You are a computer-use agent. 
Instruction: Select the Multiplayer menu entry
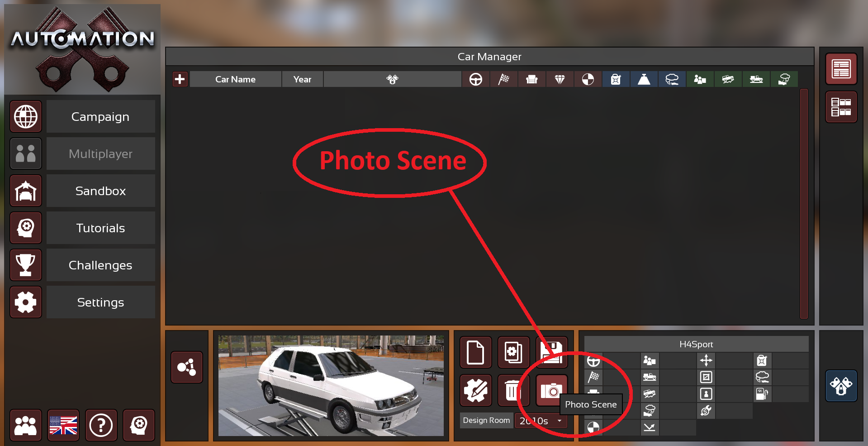pyautogui.click(x=100, y=153)
